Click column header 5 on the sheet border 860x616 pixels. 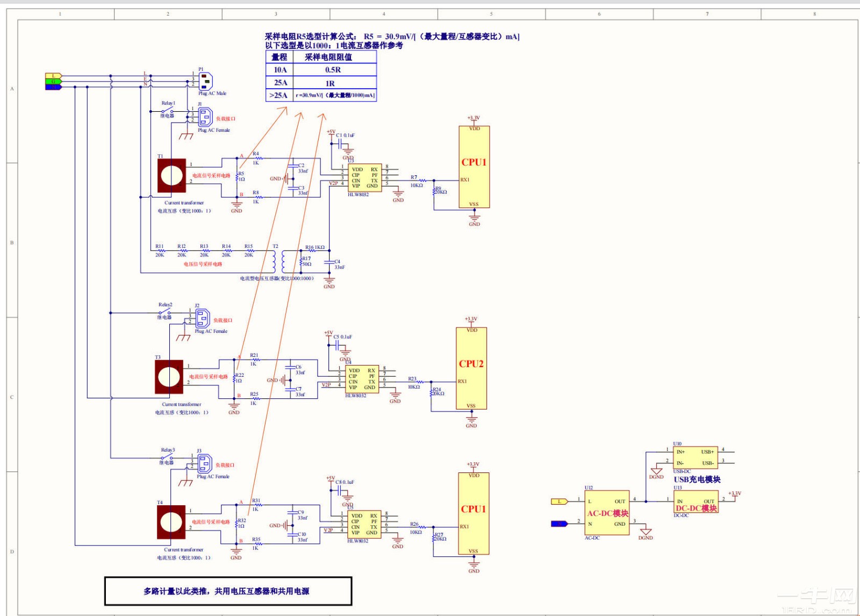[x=491, y=14]
